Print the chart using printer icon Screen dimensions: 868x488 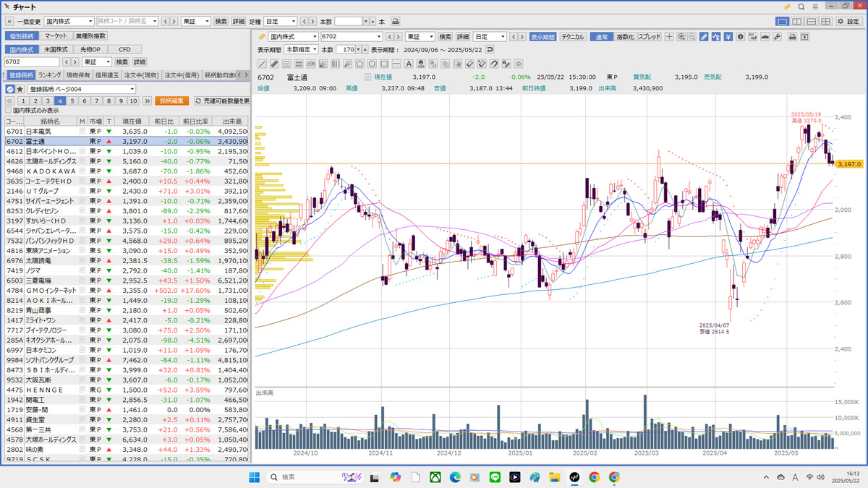tap(793, 37)
